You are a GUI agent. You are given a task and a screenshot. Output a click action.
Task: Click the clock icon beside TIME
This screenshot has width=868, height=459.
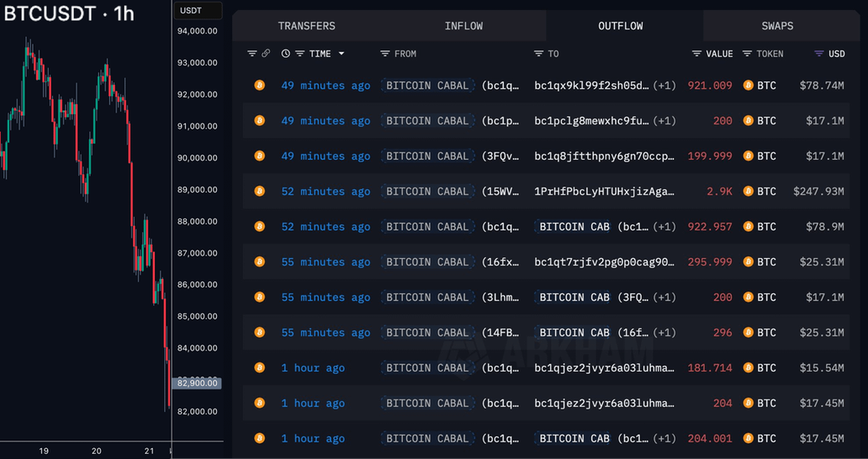286,54
